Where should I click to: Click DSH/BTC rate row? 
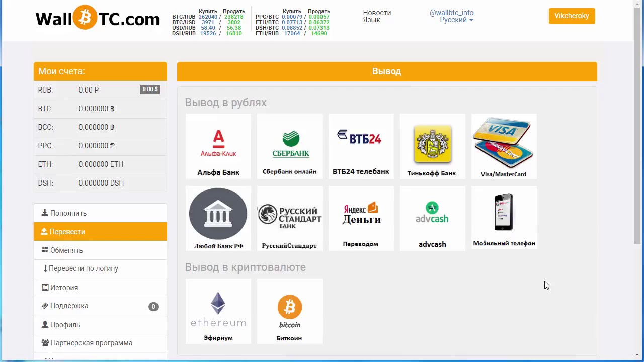[293, 28]
